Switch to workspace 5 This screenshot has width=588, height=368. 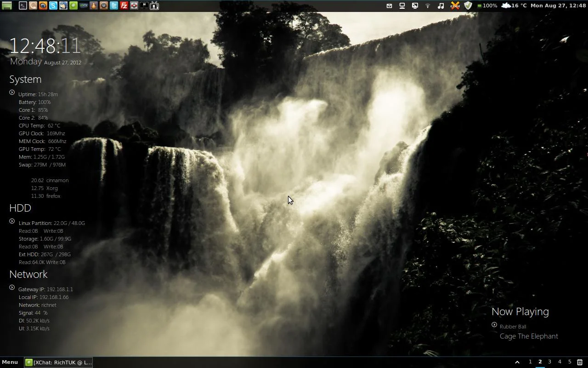point(570,362)
